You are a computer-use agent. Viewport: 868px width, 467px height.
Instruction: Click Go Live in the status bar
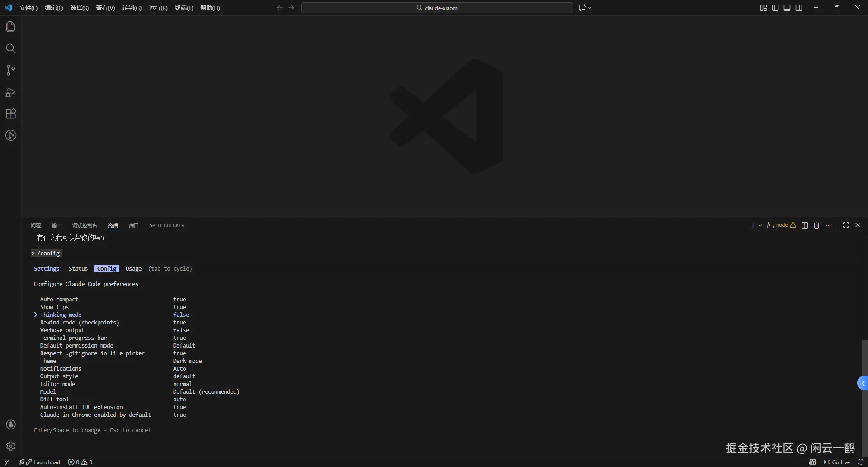(837, 462)
